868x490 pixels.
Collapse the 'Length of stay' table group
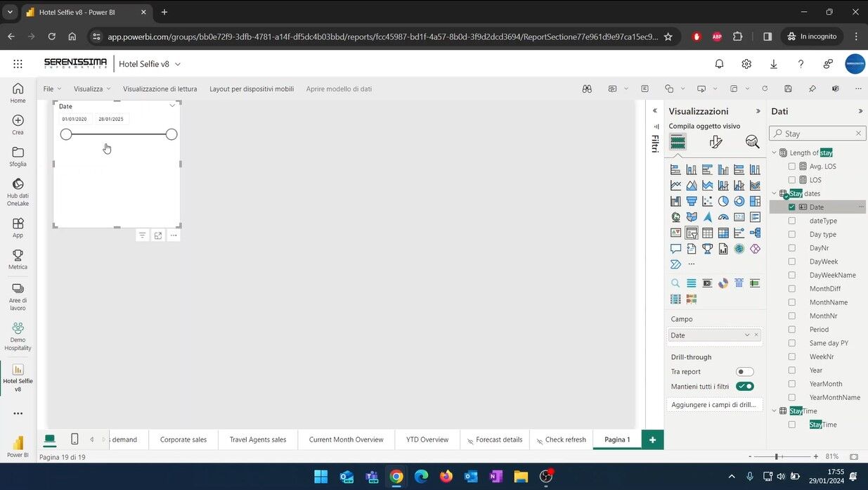point(775,153)
